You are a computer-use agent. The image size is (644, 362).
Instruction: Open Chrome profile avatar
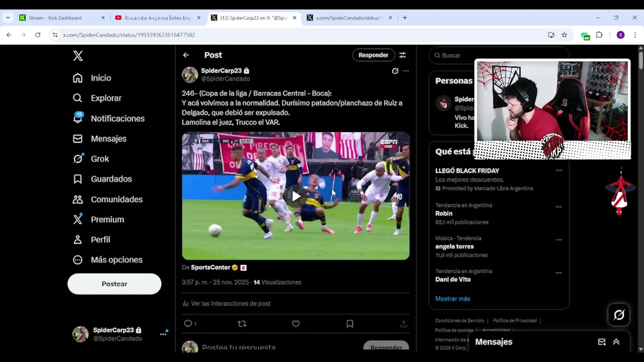(x=620, y=35)
